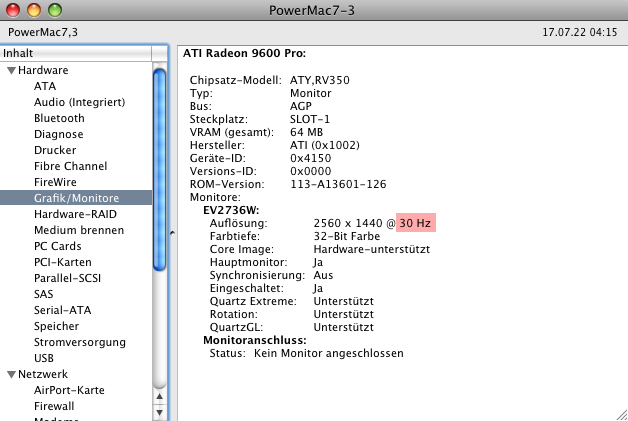Collapse the Netzwerk disclosure triangle
This screenshot has width=628, height=421.
point(11,375)
